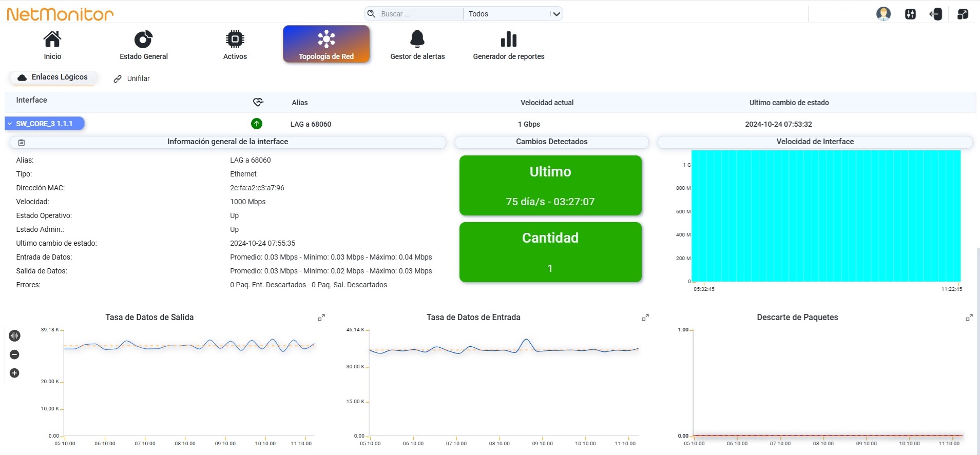
Task: Expand the Tasa de Datos de Entrada chart
Action: tap(645, 318)
